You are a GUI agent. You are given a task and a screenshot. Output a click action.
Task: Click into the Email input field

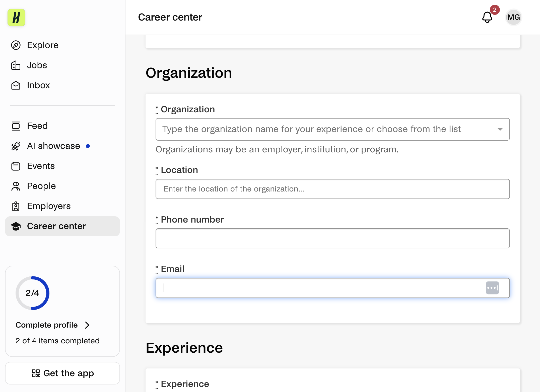332,288
